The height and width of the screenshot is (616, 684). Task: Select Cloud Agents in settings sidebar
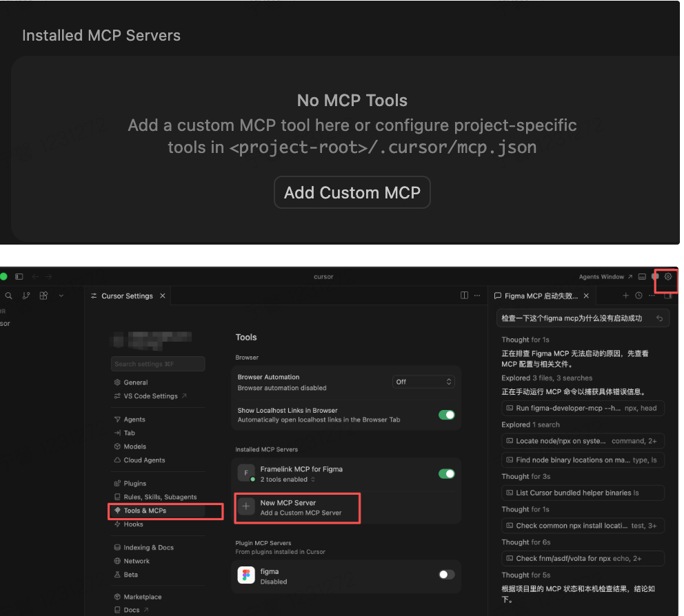144,460
